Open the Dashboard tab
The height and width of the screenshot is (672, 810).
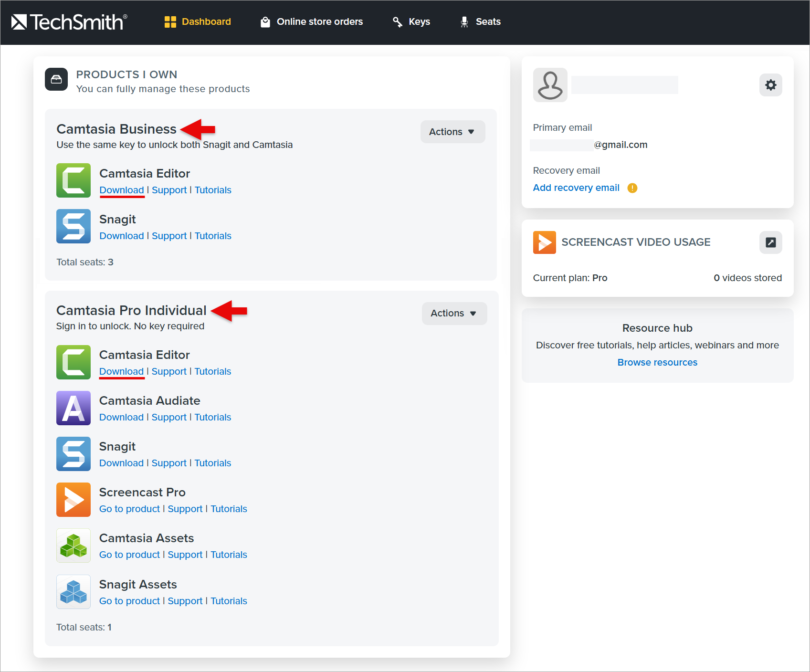click(198, 22)
